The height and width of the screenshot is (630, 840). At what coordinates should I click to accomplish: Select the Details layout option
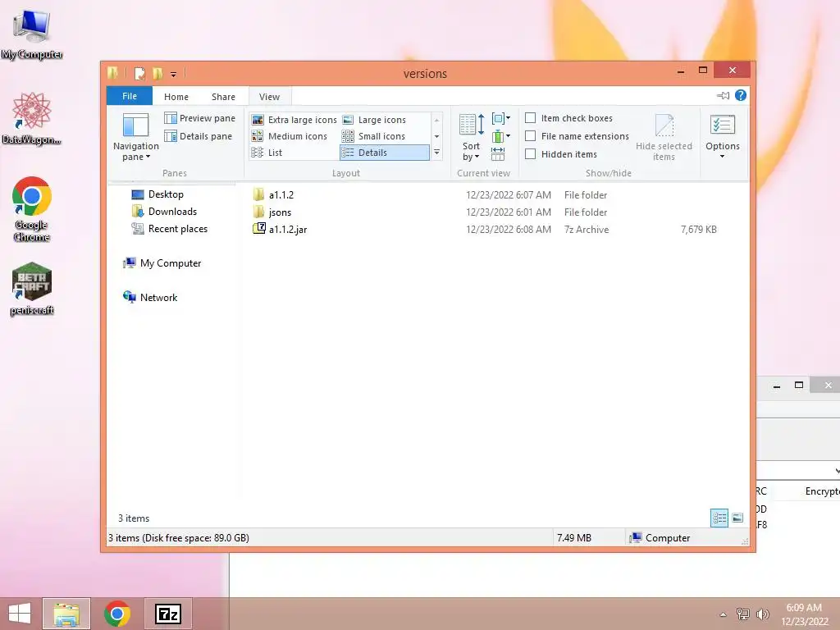click(x=384, y=153)
